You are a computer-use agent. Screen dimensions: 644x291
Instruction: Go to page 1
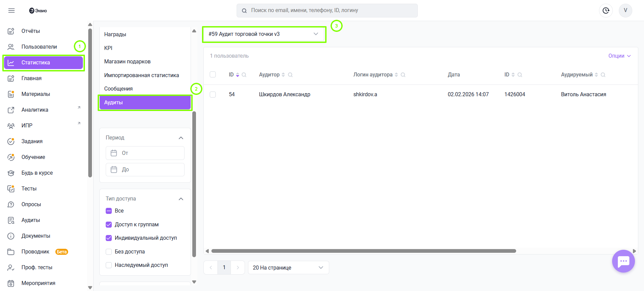(224, 268)
